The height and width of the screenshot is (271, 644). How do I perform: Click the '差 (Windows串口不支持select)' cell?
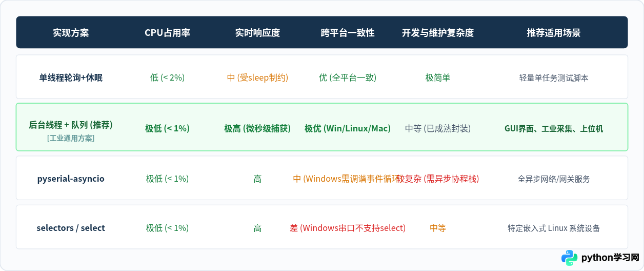coord(348,228)
